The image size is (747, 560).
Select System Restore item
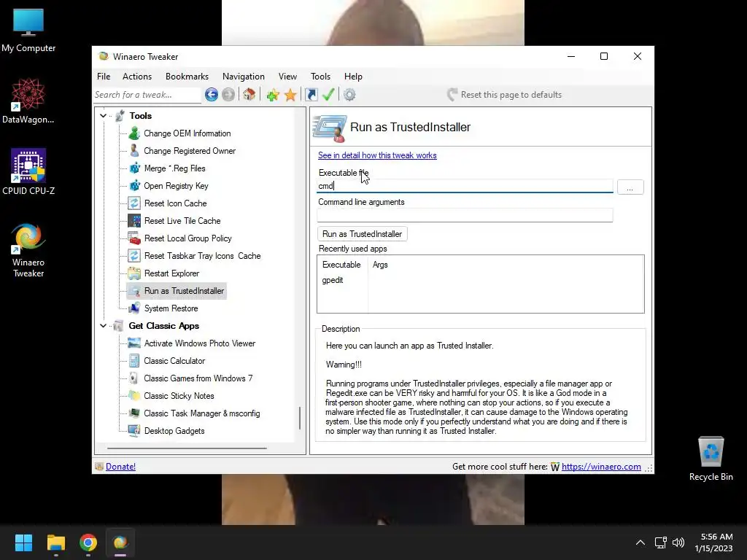[x=171, y=308]
